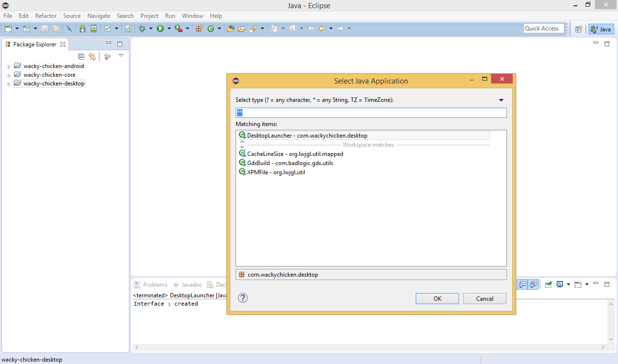The width and height of the screenshot is (618, 364).
Task: Open the Source menu
Action: tap(72, 16)
